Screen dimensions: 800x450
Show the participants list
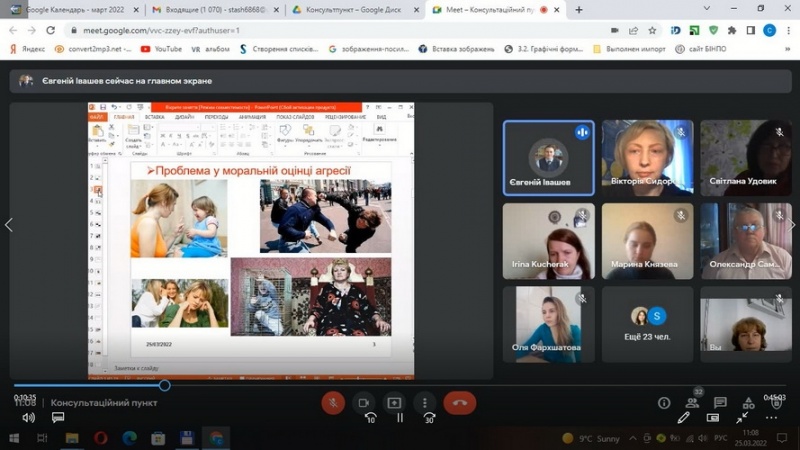pyautogui.click(x=691, y=402)
